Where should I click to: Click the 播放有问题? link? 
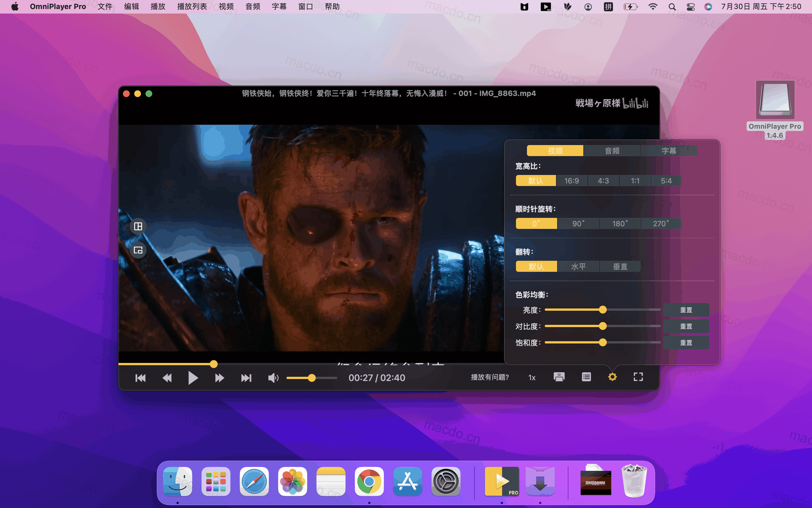point(490,377)
